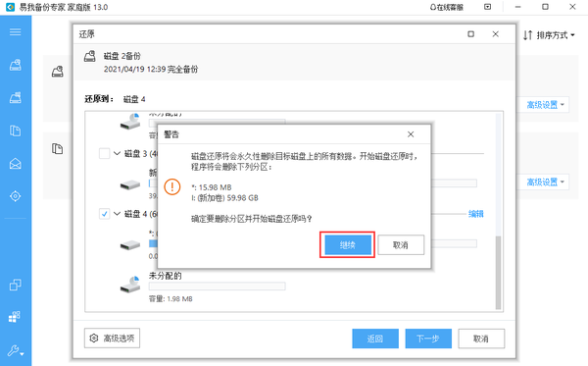This screenshot has height=366, width=588.
Task: Open smart backup target icon in sidebar
Action: [15, 196]
